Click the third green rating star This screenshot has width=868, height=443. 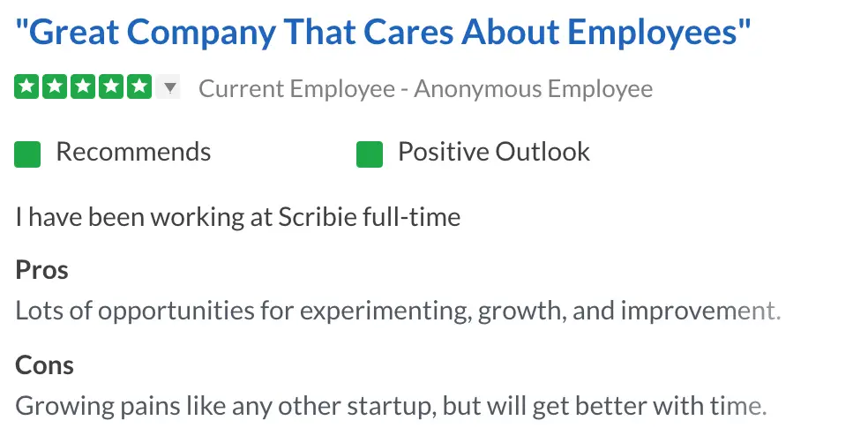[x=83, y=86]
